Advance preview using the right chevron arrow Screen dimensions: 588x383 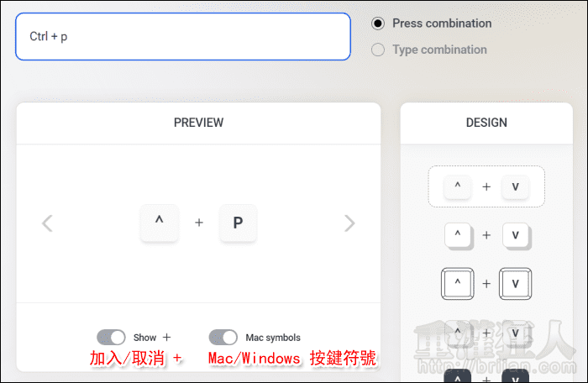349,223
